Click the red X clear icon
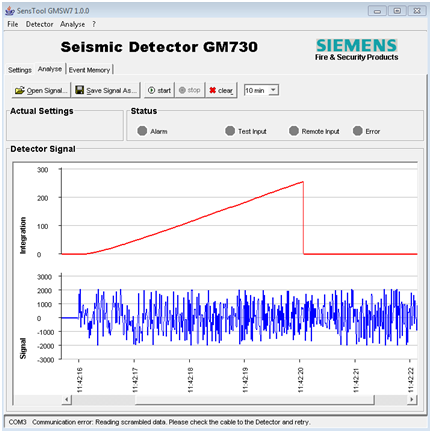432x433 pixels. click(212, 90)
